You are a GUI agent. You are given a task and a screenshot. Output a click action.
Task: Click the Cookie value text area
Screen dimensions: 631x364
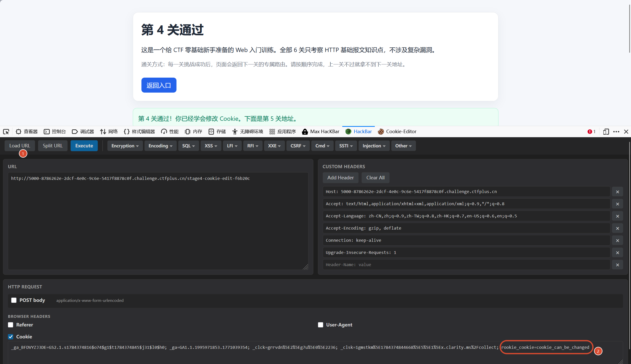click(x=315, y=353)
